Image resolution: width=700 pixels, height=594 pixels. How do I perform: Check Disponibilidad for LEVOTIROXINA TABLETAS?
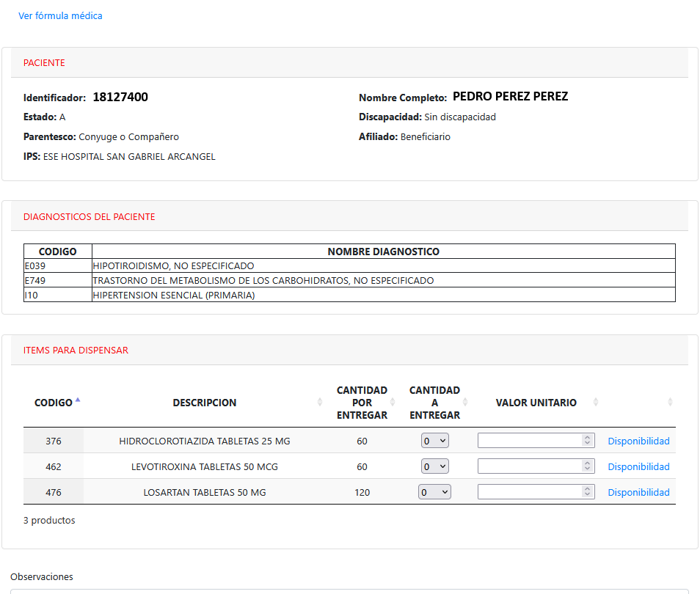(x=638, y=466)
